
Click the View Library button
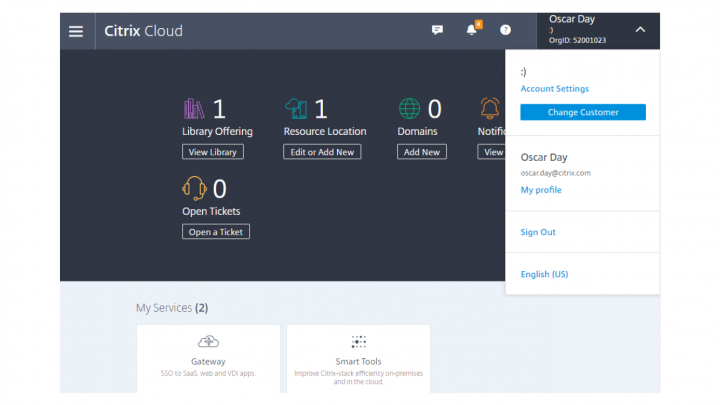coord(212,152)
